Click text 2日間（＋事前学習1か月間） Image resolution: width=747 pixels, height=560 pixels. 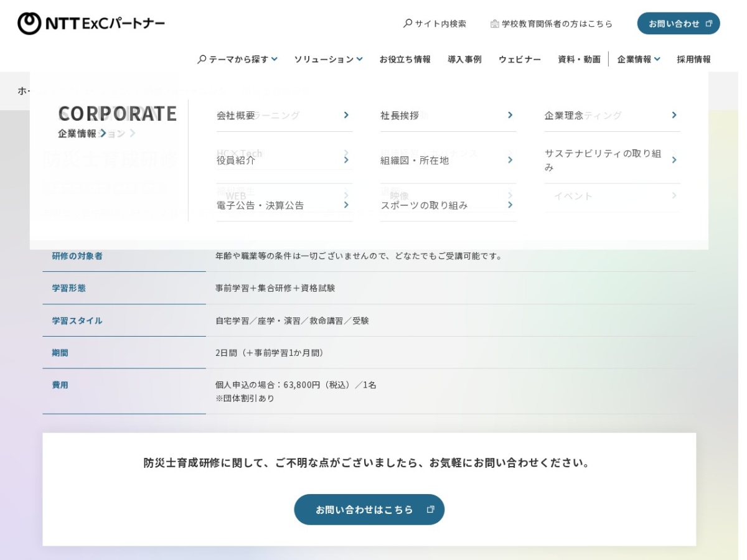click(x=271, y=353)
